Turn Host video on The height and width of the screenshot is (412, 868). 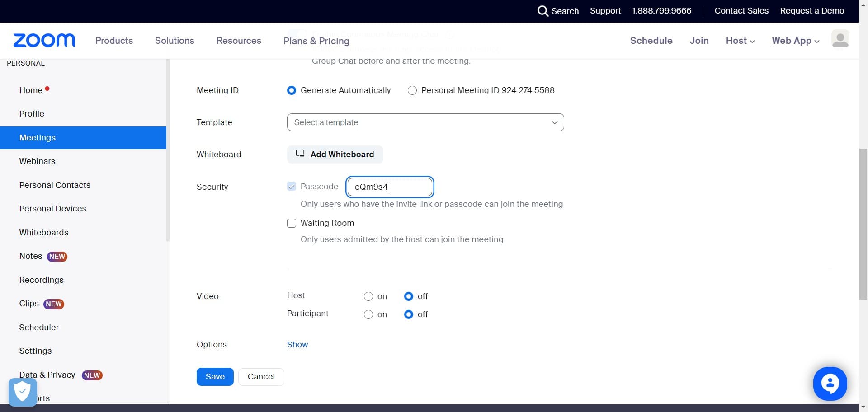[x=368, y=296]
